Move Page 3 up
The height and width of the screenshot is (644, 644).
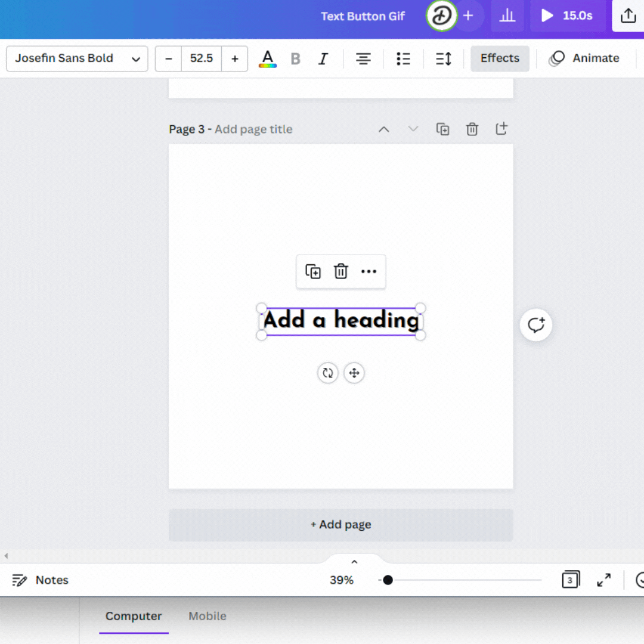[383, 129]
